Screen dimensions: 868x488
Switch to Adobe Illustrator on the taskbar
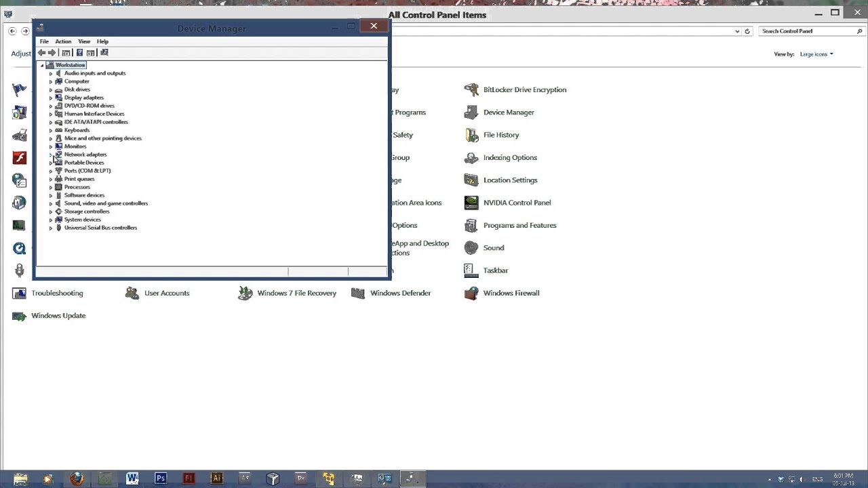[x=217, y=479]
